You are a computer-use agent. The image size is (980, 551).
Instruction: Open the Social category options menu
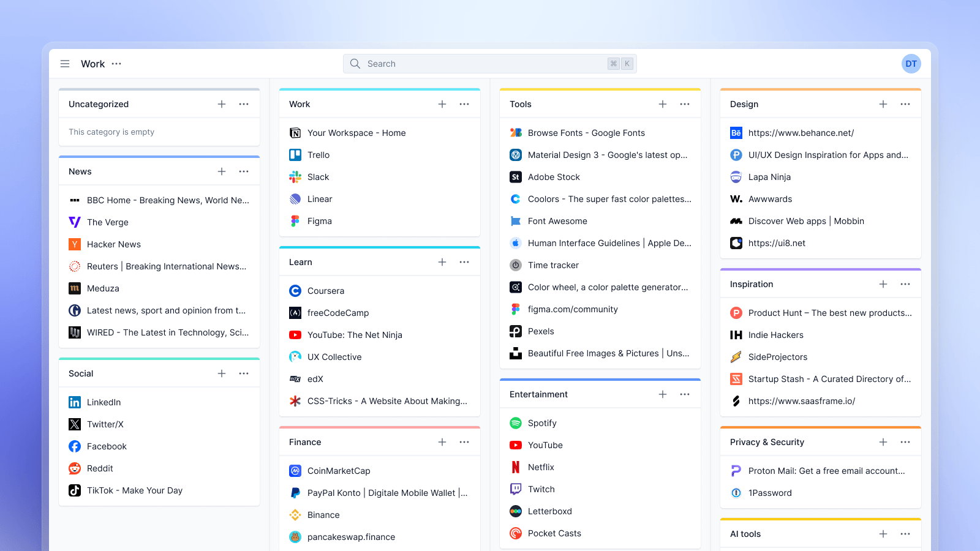244,373
